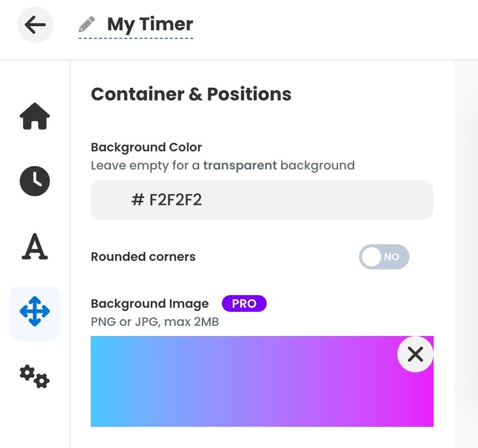Click the Background Color hex field
Viewport: 478px width, 448px height.
(x=262, y=199)
